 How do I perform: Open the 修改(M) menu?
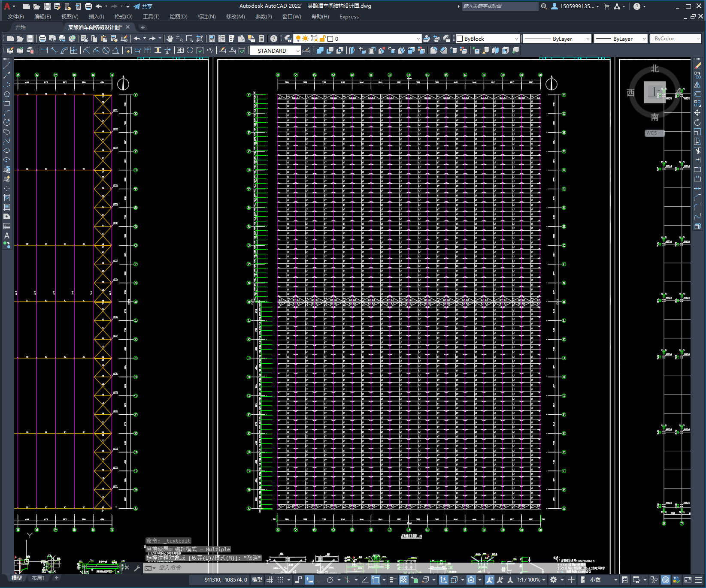[235, 17]
